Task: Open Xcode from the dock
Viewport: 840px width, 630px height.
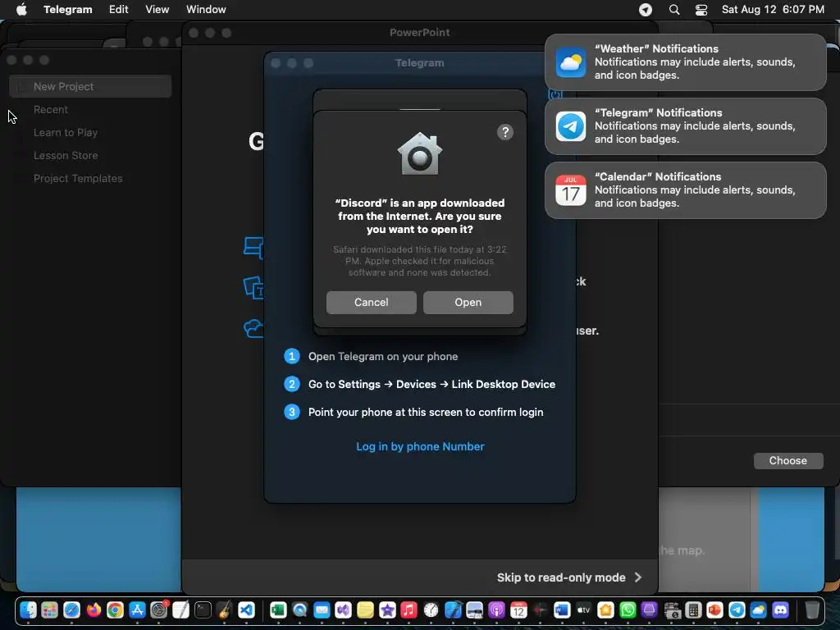Action: (x=453, y=609)
